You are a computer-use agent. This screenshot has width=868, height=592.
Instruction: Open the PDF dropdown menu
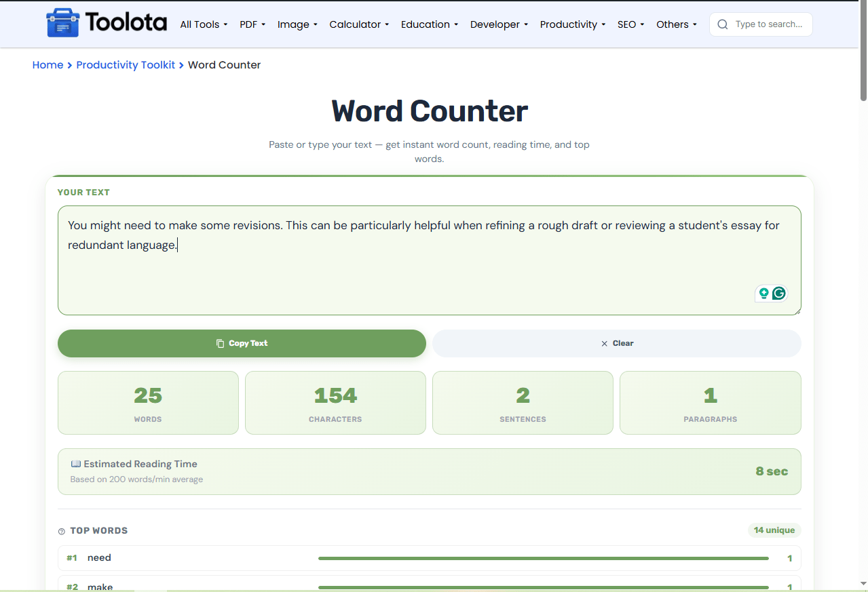point(252,24)
